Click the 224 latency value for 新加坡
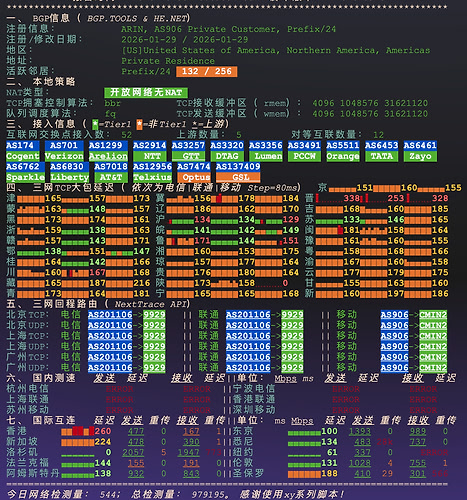Image resolution: width=467 pixels, height=500 pixels. point(103,442)
